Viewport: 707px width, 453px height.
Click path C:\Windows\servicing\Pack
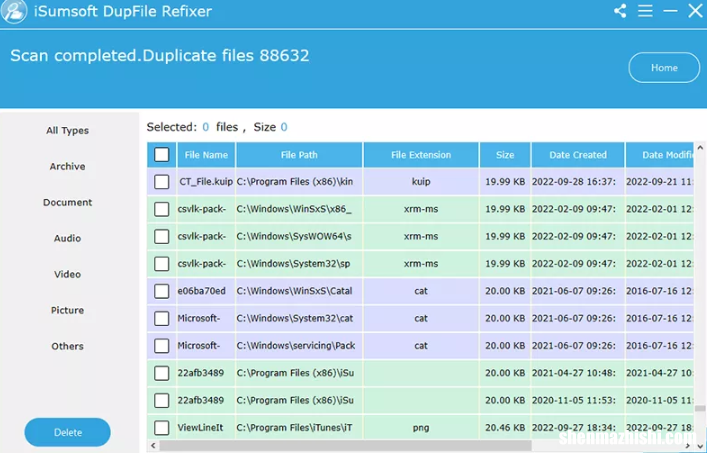296,346
